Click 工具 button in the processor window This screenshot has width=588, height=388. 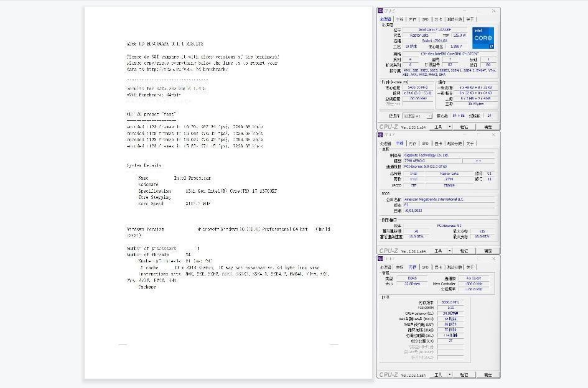[x=438, y=127]
